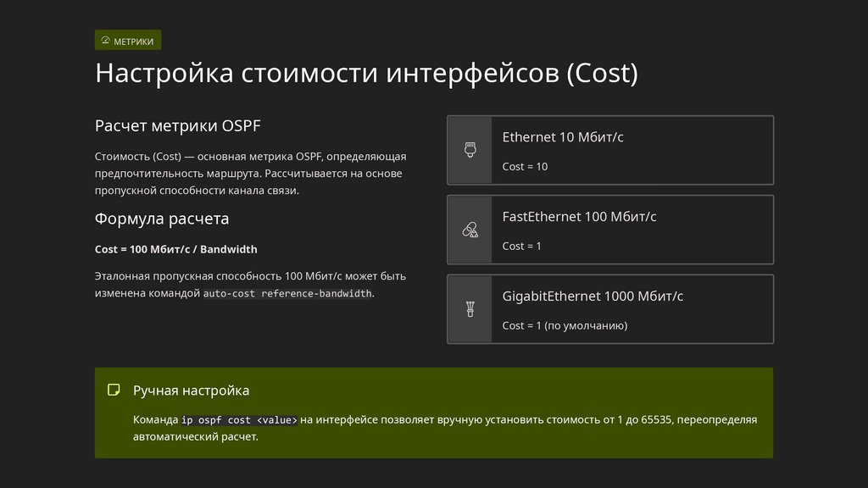This screenshot has height=488, width=868.
Task: Click the gauge icon beside МЕТРИКИ
Action: point(105,41)
